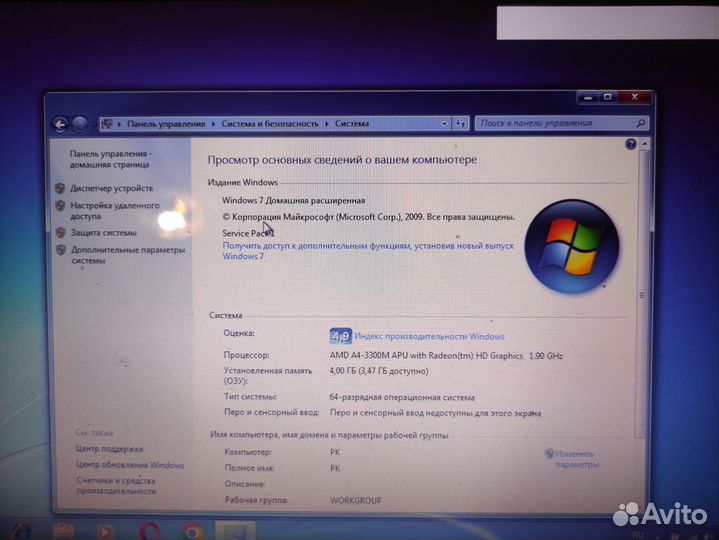This screenshot has width=719, height=540.
Task: Open Центр поддержки link
Action: pos(110,449)
